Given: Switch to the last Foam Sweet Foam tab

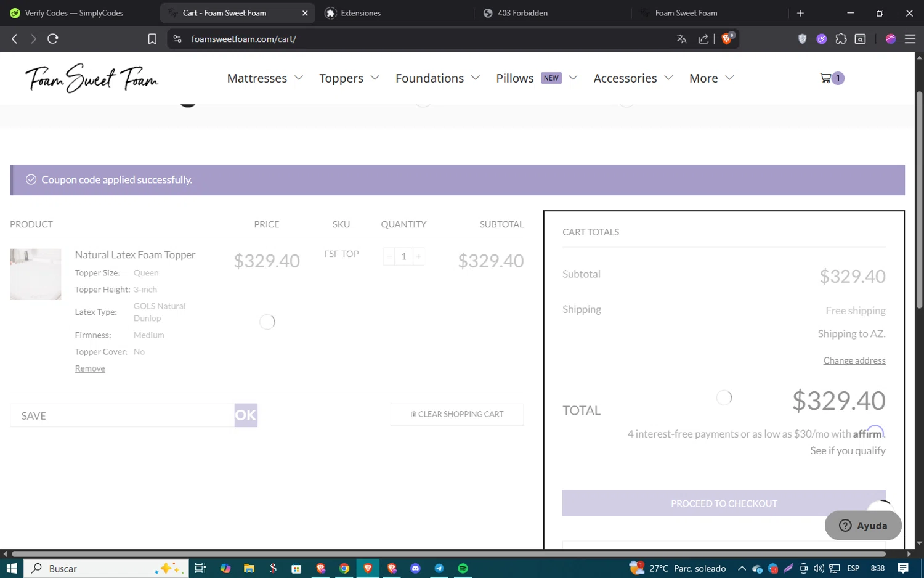Looking at the screenshot, I should pos(710,13).
